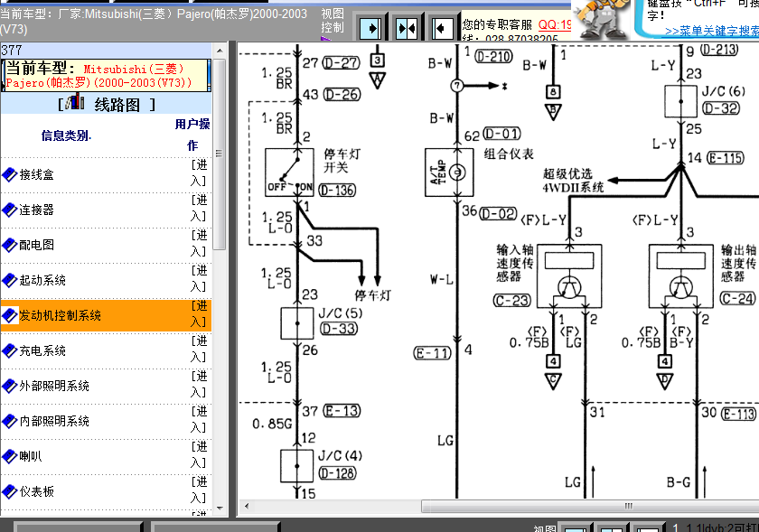Open the 内部照明系统 category
The image size is (759, 532).
tap(54, 421)
